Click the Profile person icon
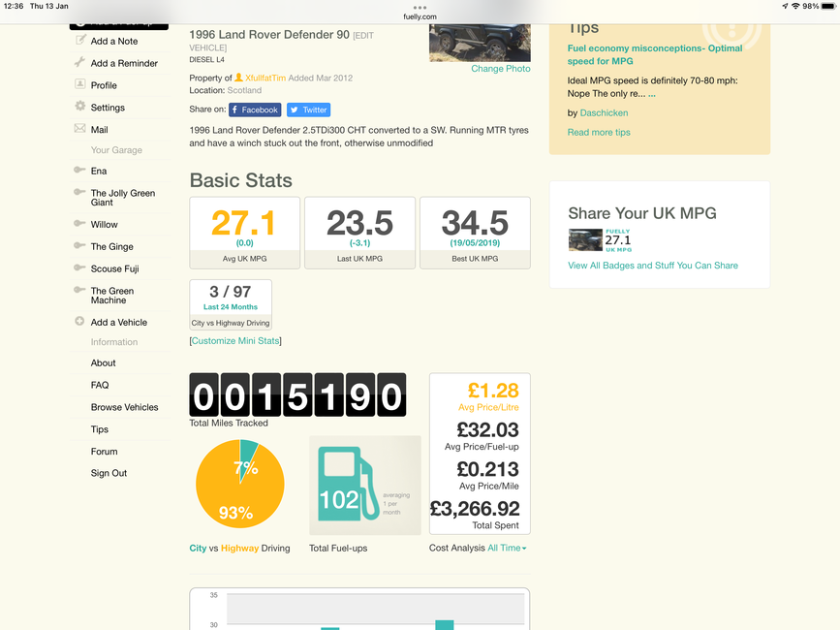This screenshot has width=840, height=630. [79, 83]
